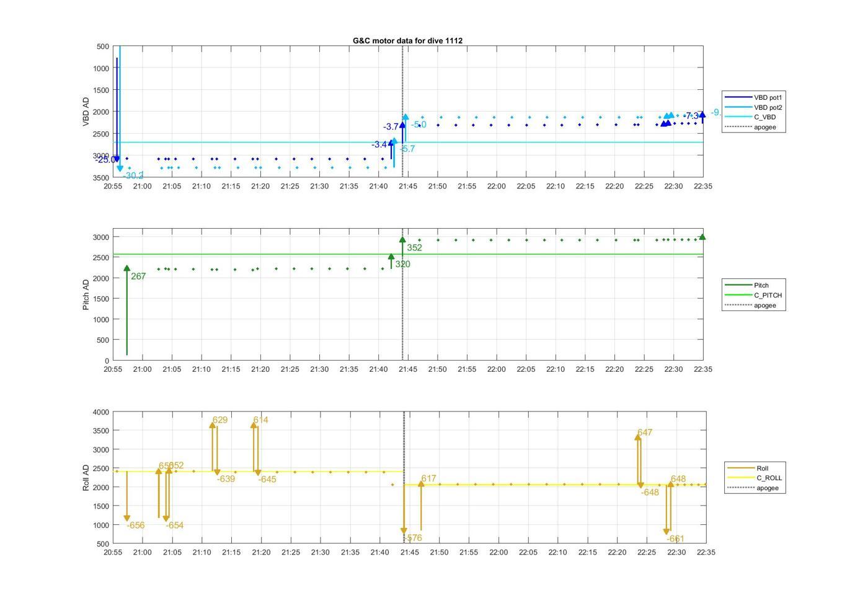The height and width of the screenshot is (611, 868).
Task: Click the gold arrowhead beside '617' in Roll plot
Action: [x=421, y=484]
